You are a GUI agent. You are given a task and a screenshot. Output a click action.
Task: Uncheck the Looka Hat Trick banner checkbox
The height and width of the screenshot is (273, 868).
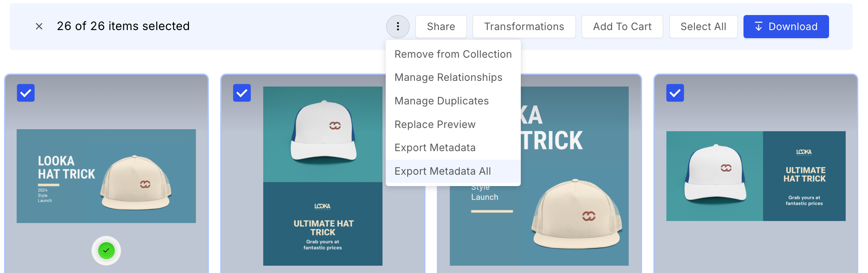click(x=26, y=93)
